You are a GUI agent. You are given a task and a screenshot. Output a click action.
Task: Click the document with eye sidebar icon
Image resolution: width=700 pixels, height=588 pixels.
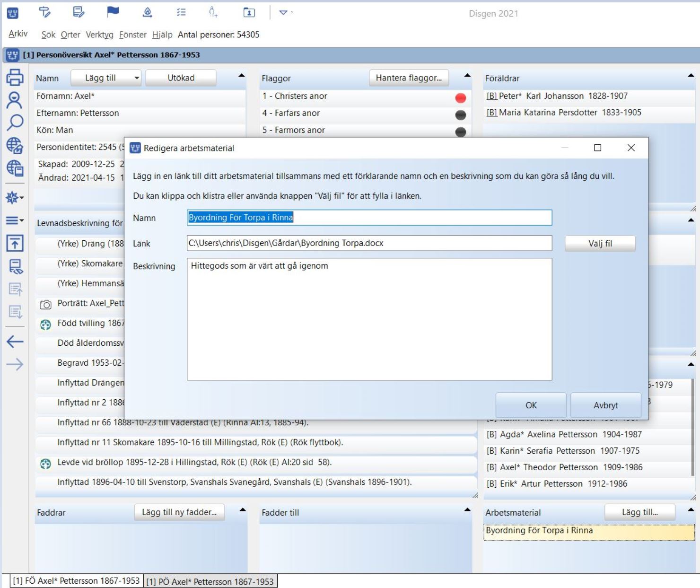coord(15,266)
